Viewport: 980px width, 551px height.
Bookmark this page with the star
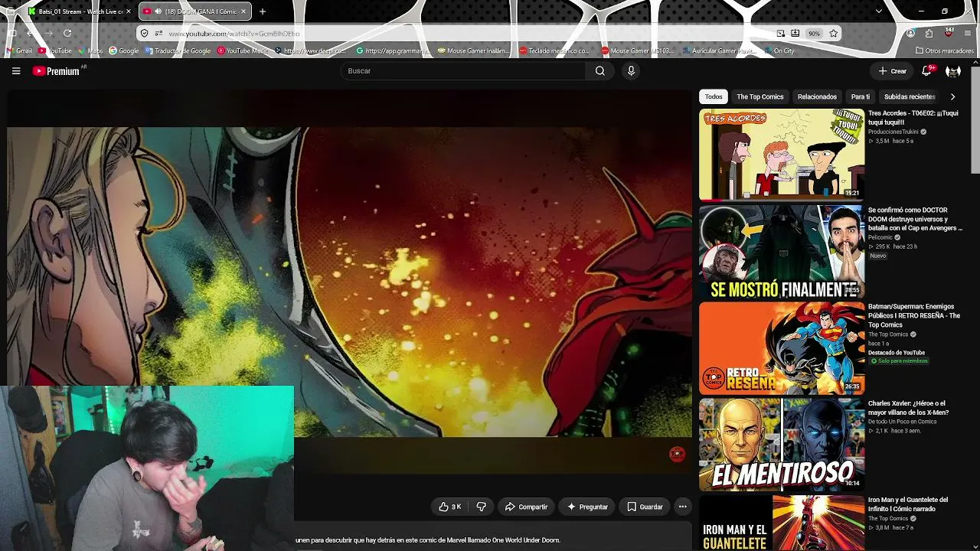pos(834,34)
